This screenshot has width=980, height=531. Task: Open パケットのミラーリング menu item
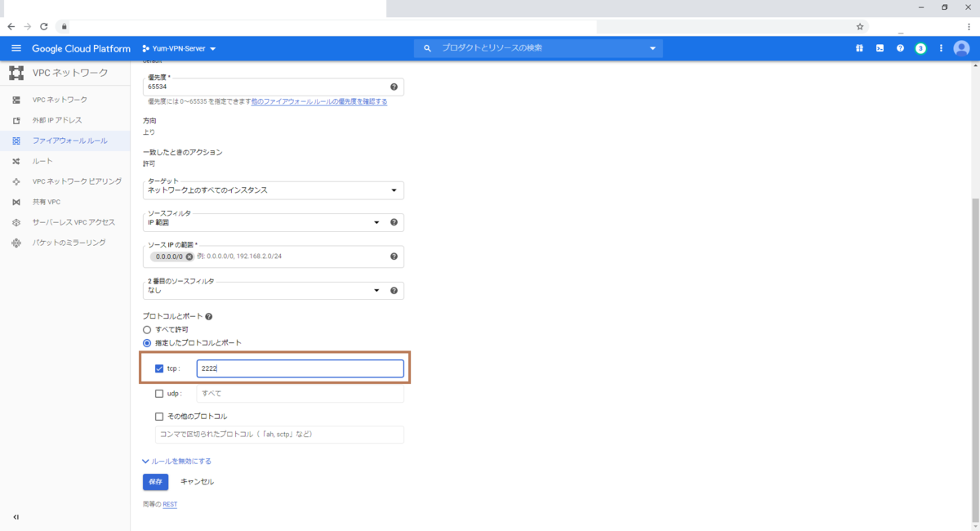tap(69, 243)
